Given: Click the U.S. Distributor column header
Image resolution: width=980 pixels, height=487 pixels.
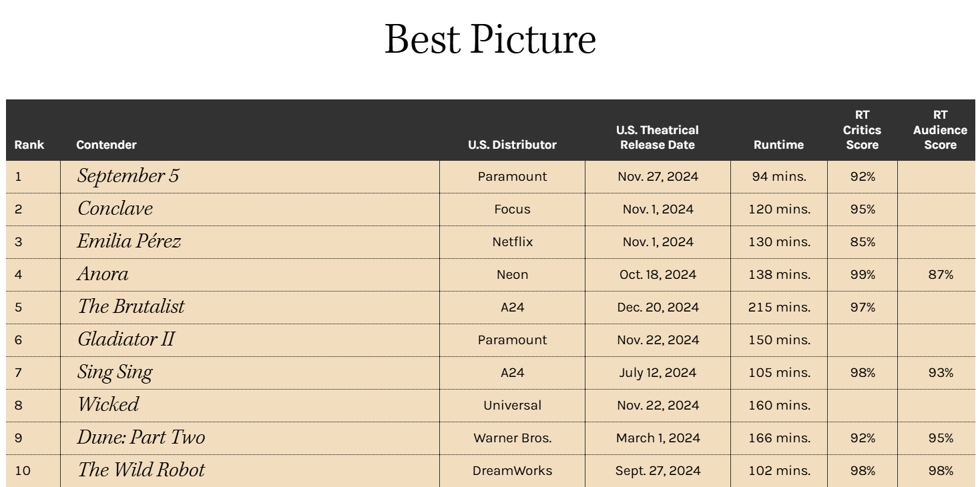Looking at the screenshot, I should click(x=512, y=145).
